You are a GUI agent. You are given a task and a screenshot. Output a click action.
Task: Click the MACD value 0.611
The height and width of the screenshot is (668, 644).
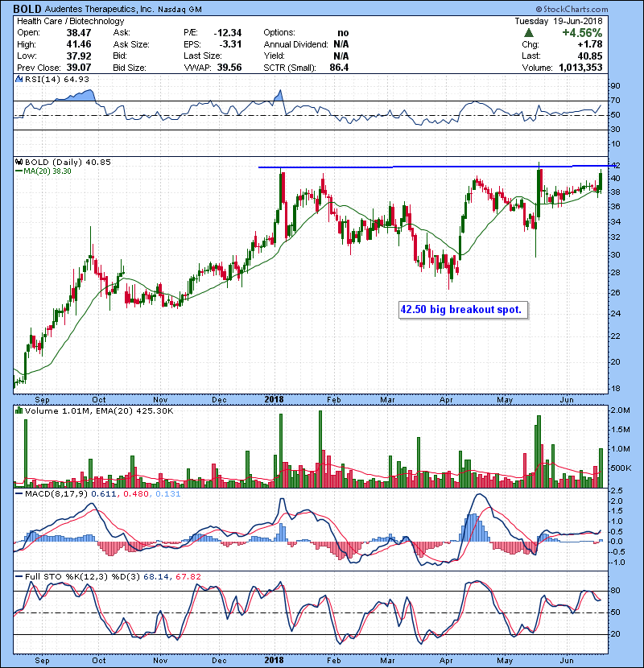[104, 494]
